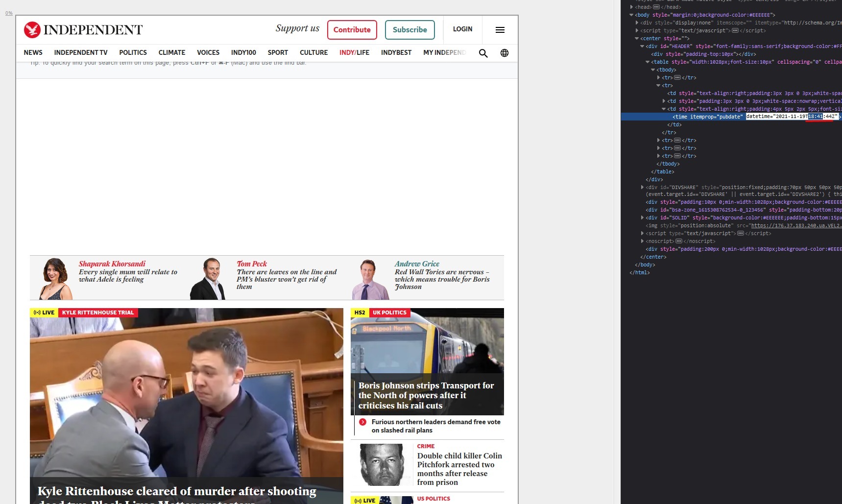Click the datetime="2021-11-19T18:41:44Z" attribute value
This screenshot has height=504, width=842.
[x=792, y=117]
